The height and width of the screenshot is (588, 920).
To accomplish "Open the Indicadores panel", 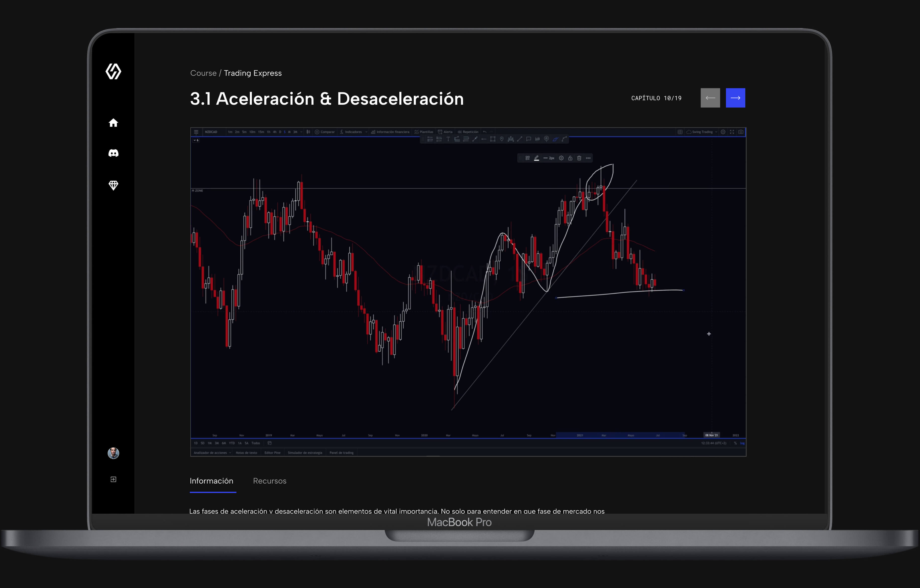I will click(x=351, y=132).
